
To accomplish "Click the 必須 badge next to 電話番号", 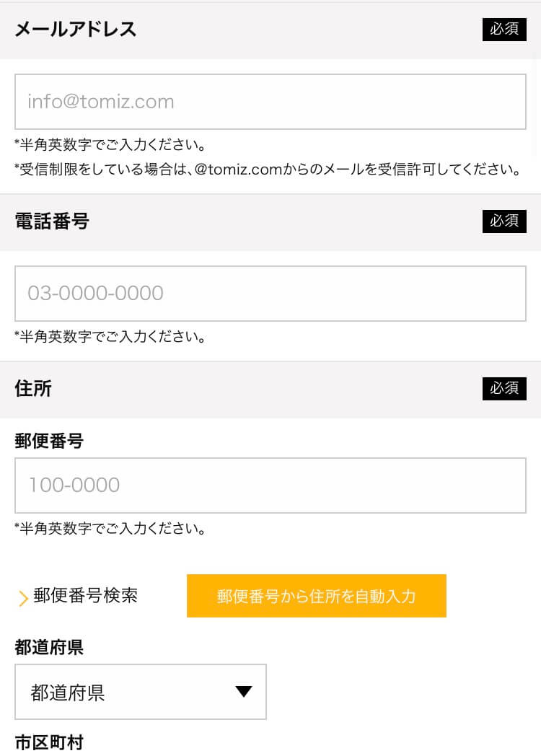I will click(x=504, y=221).
